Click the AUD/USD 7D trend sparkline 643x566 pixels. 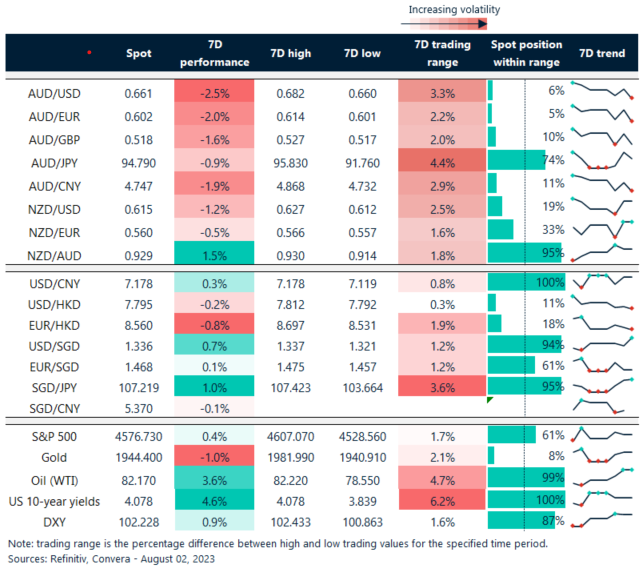[x=601, y=92]
